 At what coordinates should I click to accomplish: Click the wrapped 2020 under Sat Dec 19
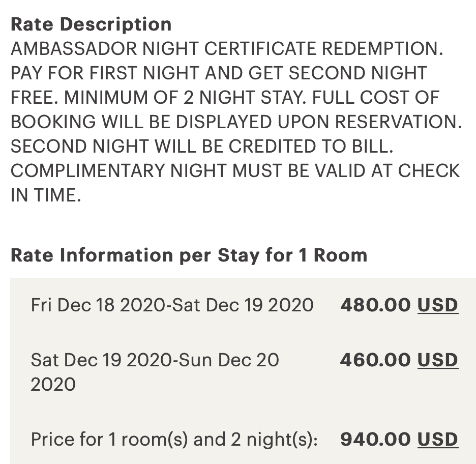click(53, 385)
